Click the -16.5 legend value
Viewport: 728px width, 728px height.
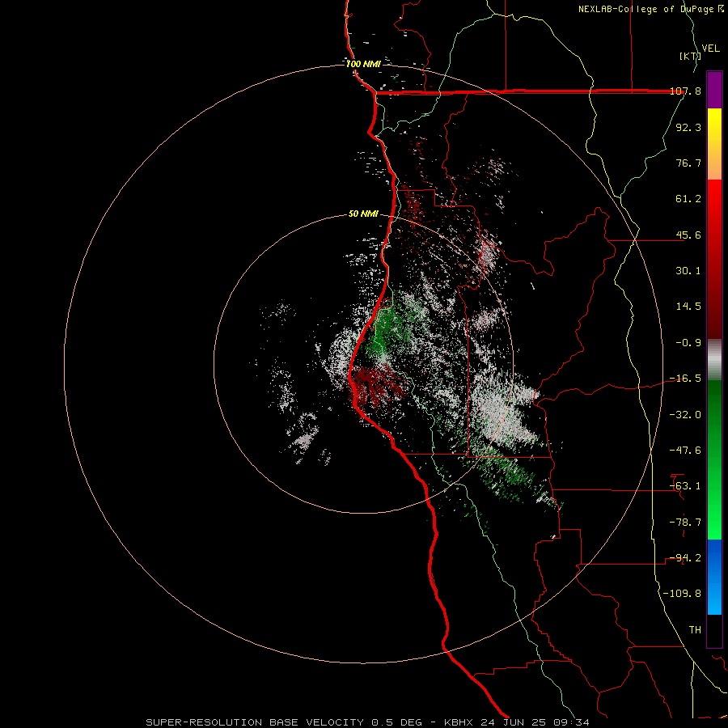coord(685,379)
